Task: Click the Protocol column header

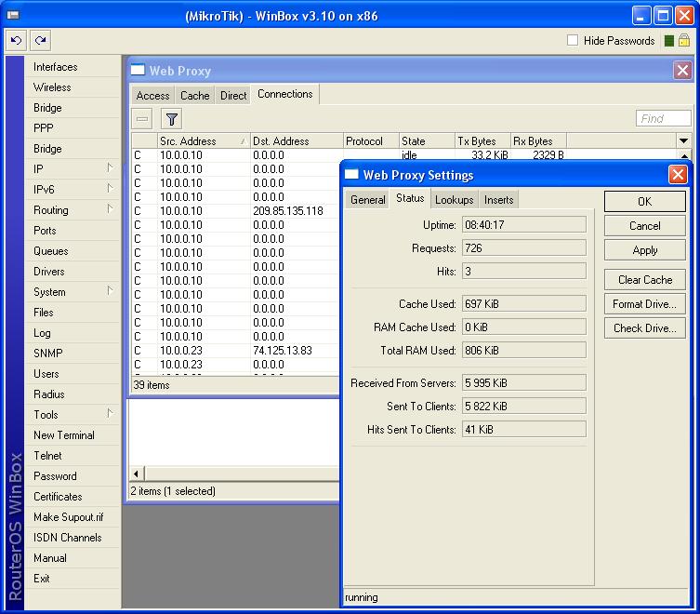Action: [x=371, y=140]
